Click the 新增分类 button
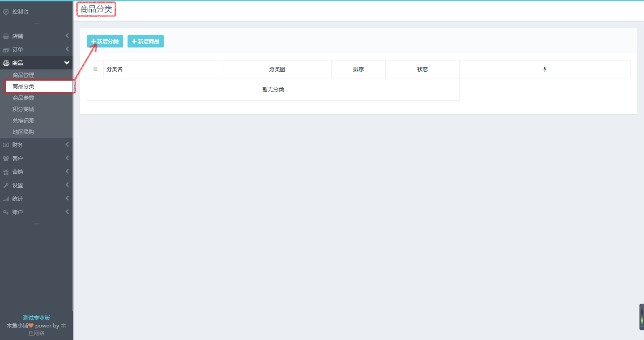 (x=105, y=41)
